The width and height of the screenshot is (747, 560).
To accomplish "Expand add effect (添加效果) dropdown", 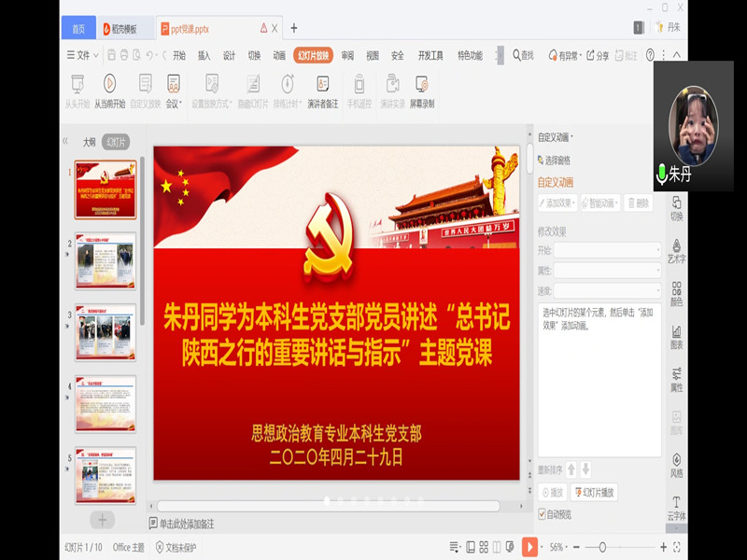I will tap(557, 203).
